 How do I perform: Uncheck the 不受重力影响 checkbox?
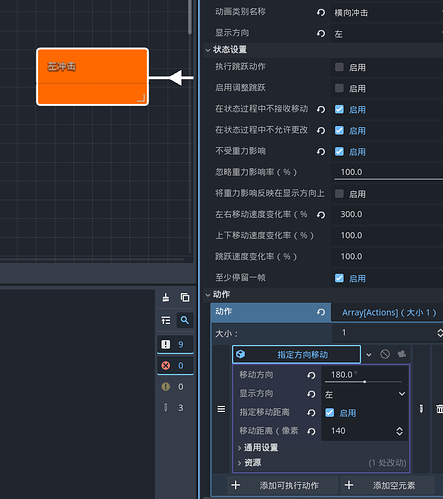coord(339,152)
